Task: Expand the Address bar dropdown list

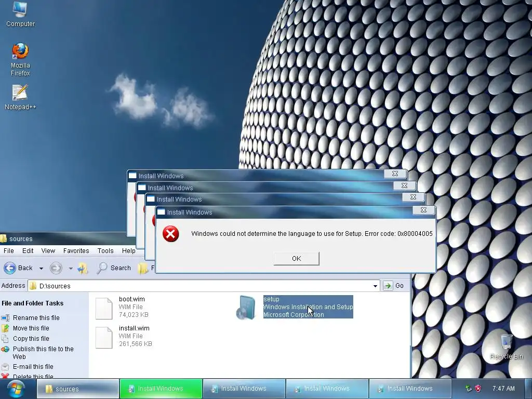Action: 375,286
